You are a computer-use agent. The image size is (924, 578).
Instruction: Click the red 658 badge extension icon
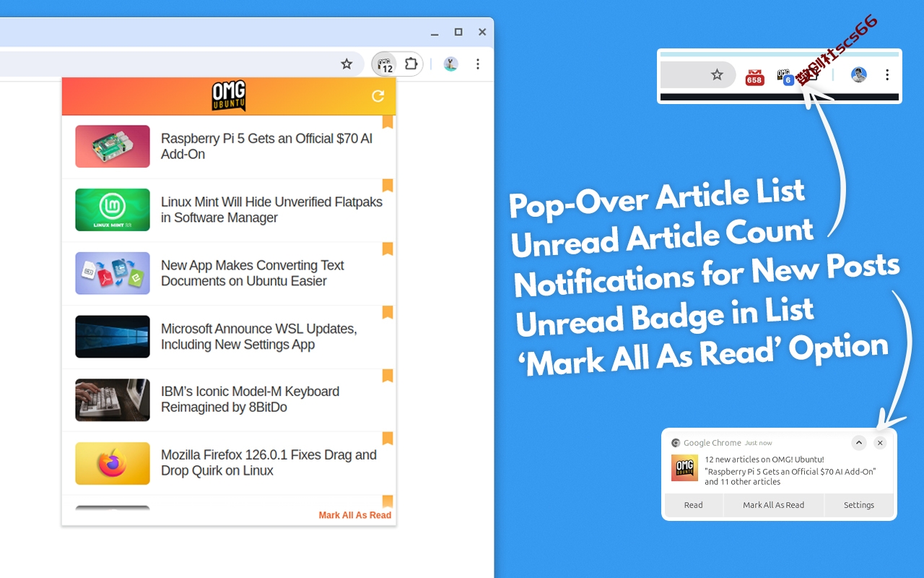pyautogui.click(x=754, y=77)
